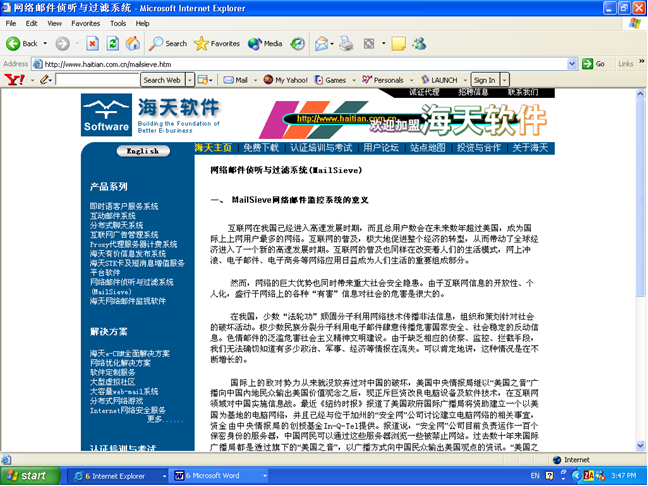Open Games dropdown arrow
This screenshot has width=648, height=486.
tap(354, 80)
